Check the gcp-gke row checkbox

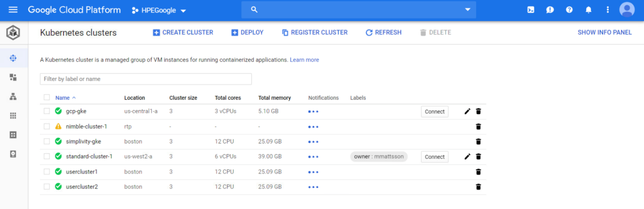point(47,111)
